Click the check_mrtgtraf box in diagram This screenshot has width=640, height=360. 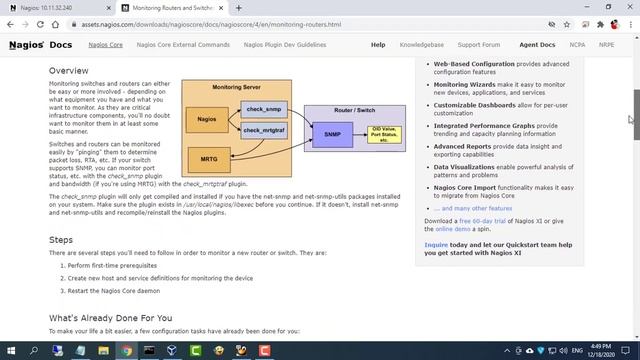[x=264, y=131]
